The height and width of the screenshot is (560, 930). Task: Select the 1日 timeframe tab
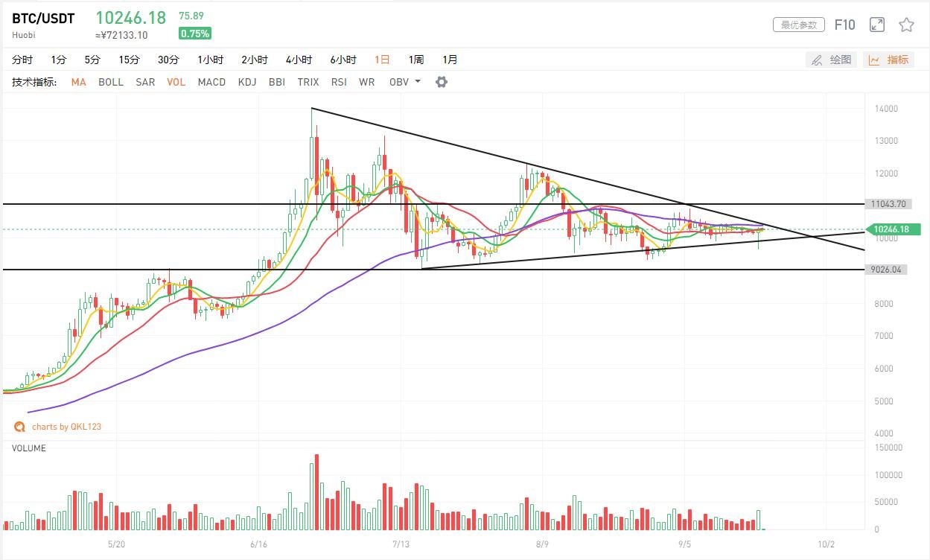[x=382, y=60]
